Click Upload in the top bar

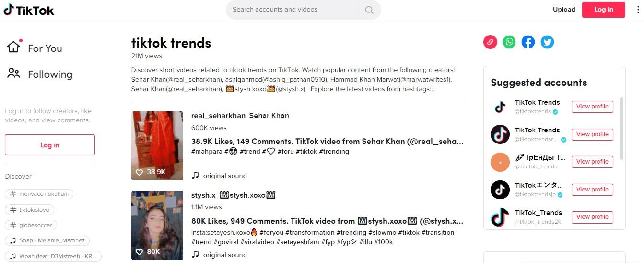(x=564, y=10)
